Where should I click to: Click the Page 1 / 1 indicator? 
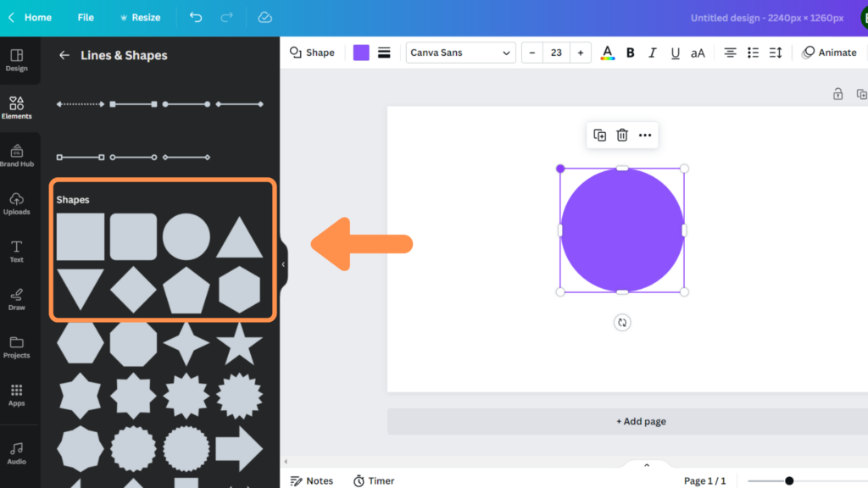(704, 481)
